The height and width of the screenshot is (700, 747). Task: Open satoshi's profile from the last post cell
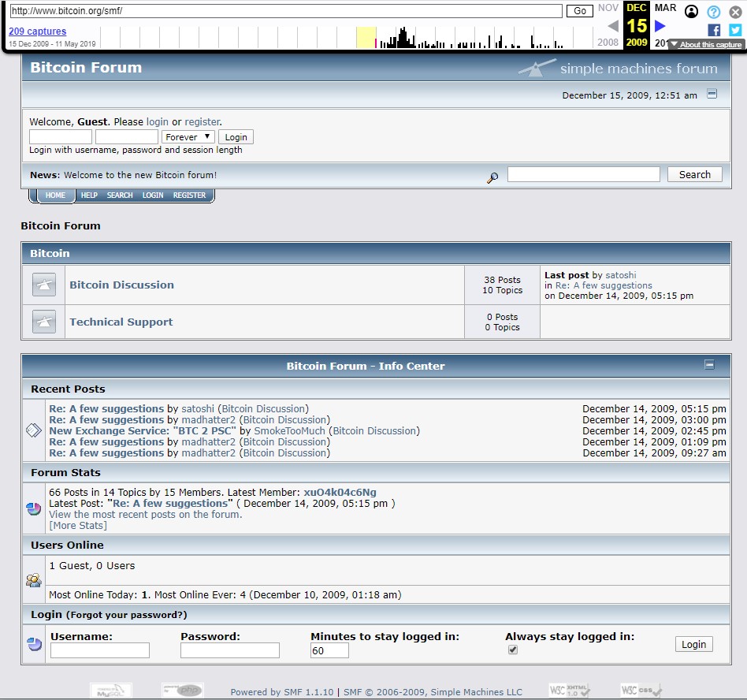point(620,275)
